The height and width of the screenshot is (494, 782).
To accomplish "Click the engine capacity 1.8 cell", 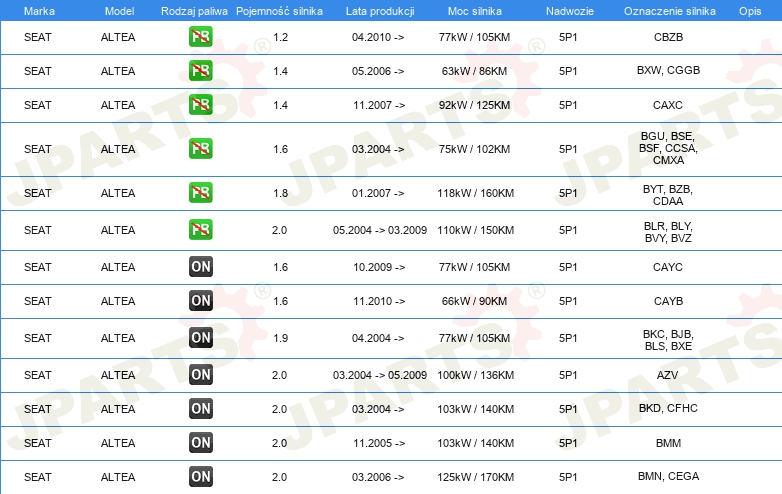I will click(280, 193).
